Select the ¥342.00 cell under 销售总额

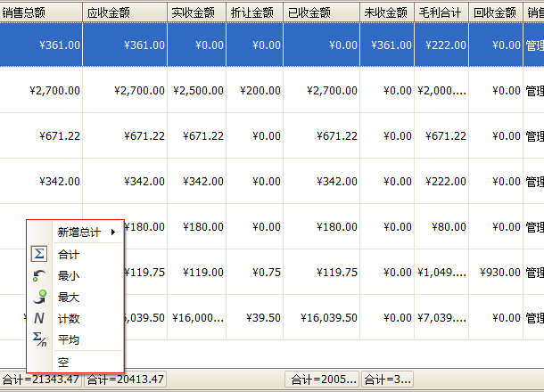pyautogui.click(x=41, y=181)
